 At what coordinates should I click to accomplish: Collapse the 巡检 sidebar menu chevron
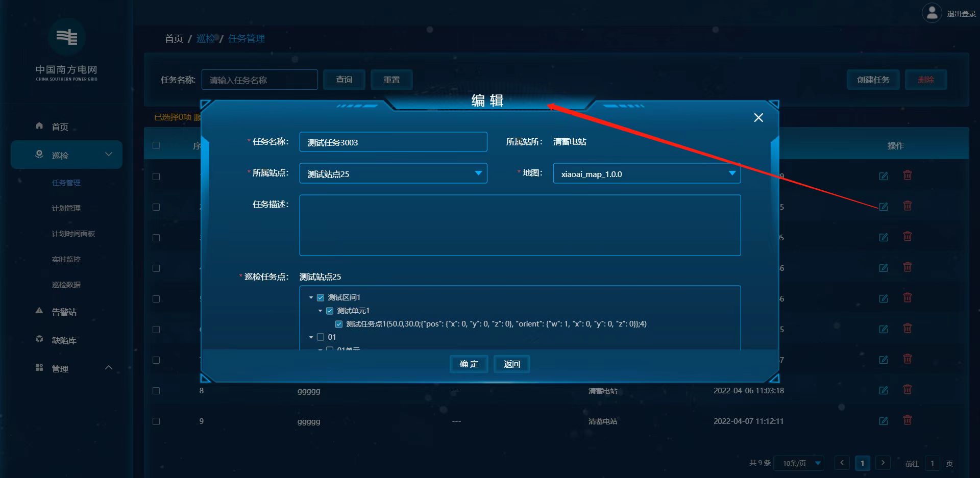[108, 154]
